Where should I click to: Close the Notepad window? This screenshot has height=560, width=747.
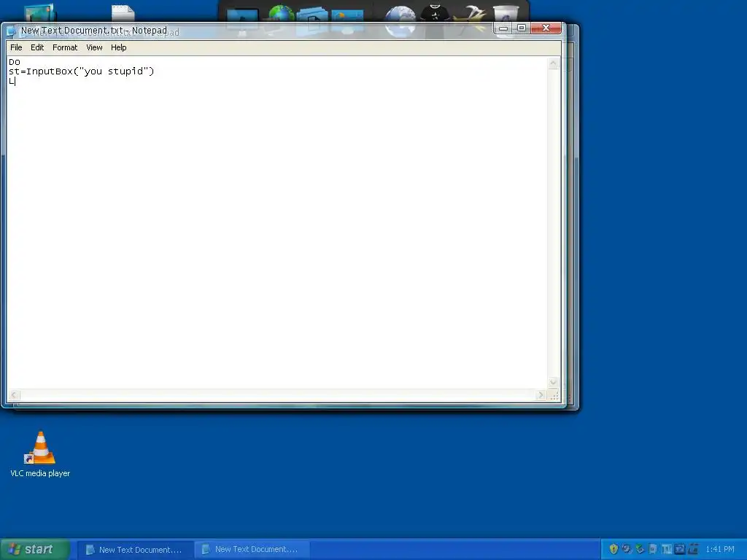[x=546, y=28]
